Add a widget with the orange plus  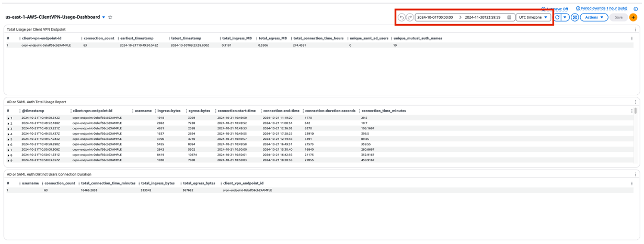pyautogui.click(x=633, y=17)
